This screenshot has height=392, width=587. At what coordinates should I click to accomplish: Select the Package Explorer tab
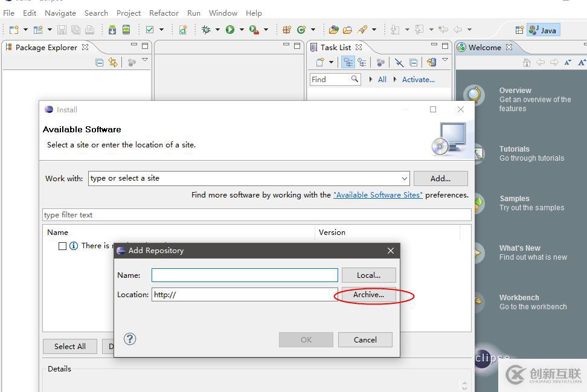pyautogui.click(x=46, y=48)
